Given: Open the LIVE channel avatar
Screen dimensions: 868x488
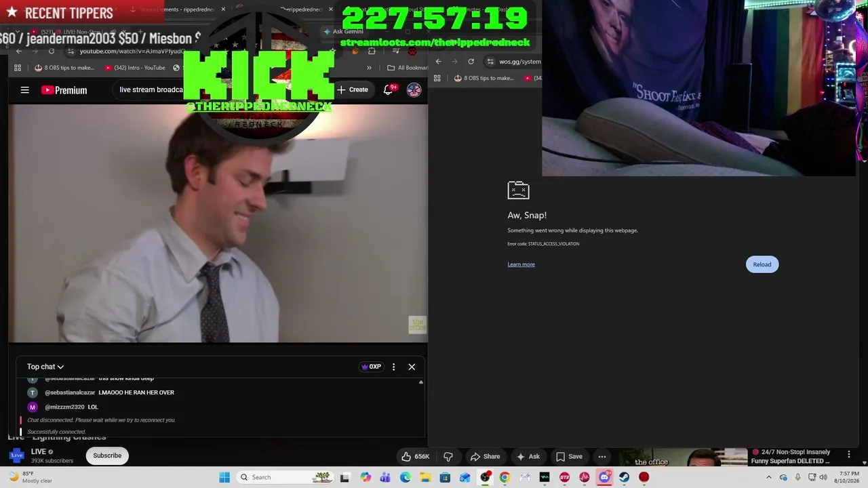Looking at the screenshot, I should pyautogui.click(x=16, y=455).
